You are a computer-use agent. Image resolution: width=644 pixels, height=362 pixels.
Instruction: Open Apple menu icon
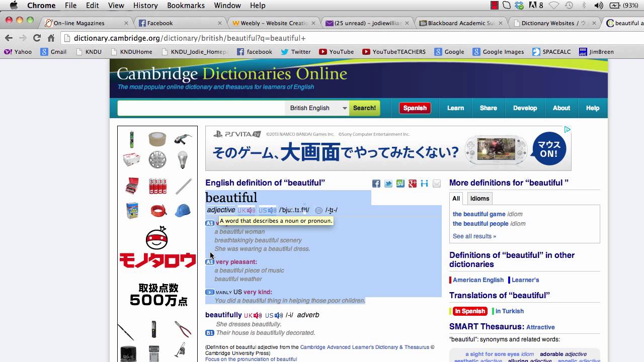(14, 6)
